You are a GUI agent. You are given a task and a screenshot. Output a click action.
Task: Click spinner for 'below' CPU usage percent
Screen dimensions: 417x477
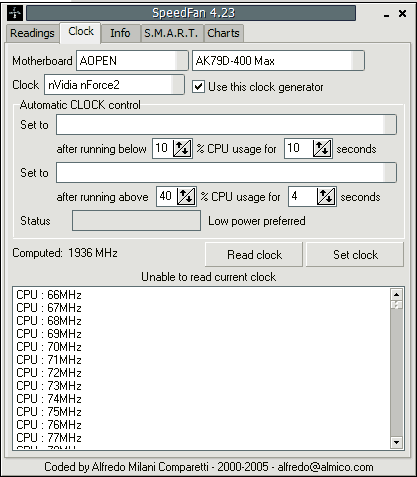click(182, 148)
